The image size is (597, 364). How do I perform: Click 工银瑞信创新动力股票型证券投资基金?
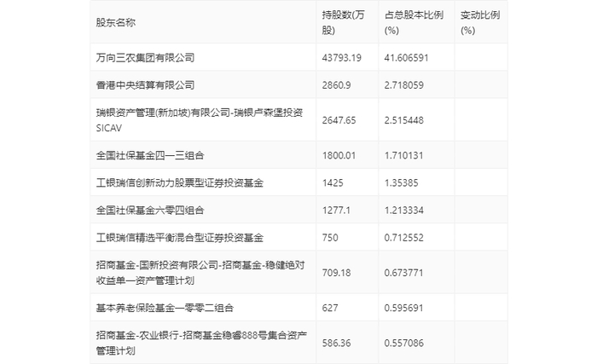coord(180,182)
